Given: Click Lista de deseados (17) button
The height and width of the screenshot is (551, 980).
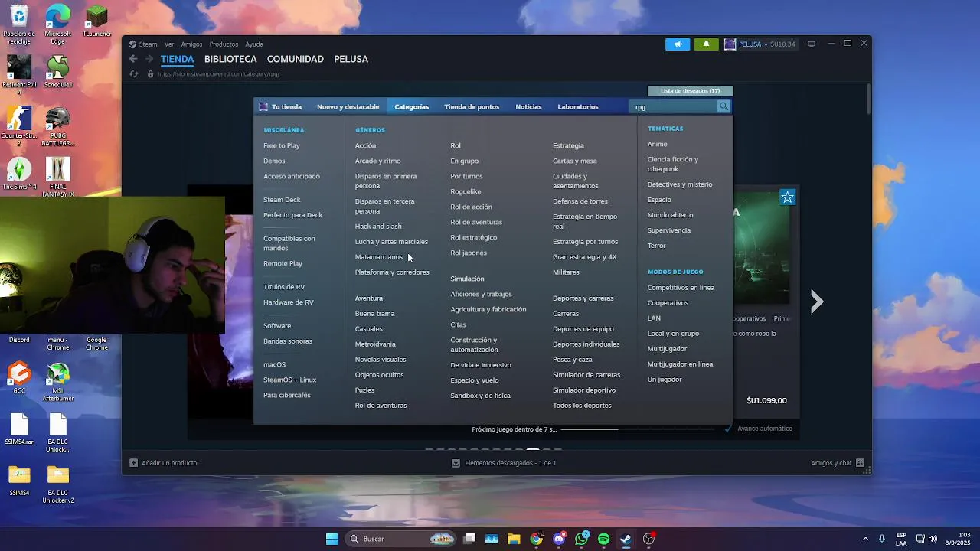Looking at the screenshot, I should pos(690,91).
